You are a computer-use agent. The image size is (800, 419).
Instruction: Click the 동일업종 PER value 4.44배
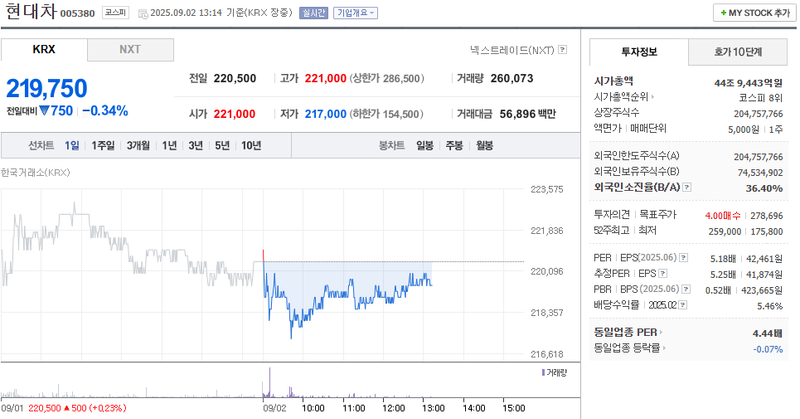click(x=767, y=333)
